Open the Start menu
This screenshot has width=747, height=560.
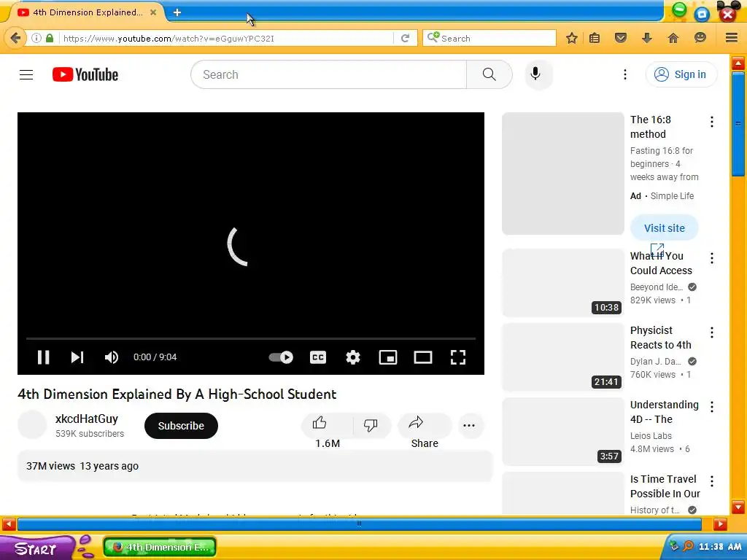tap(36, 548)
